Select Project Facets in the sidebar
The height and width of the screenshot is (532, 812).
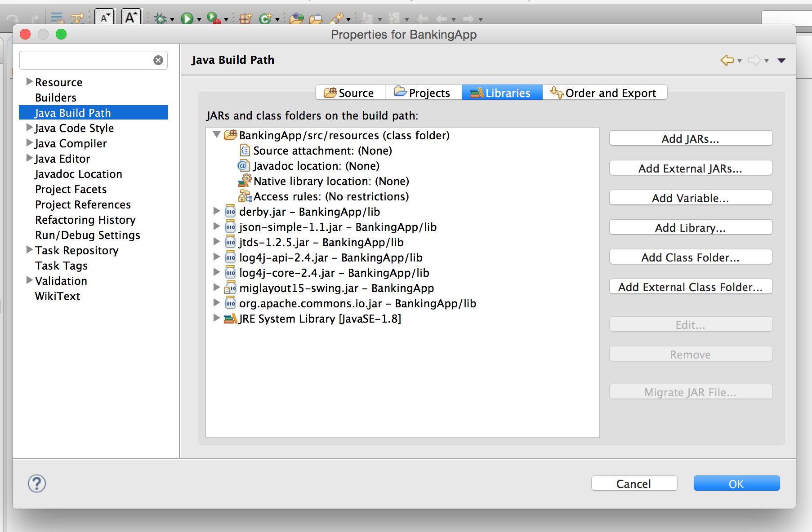(71, 189)
